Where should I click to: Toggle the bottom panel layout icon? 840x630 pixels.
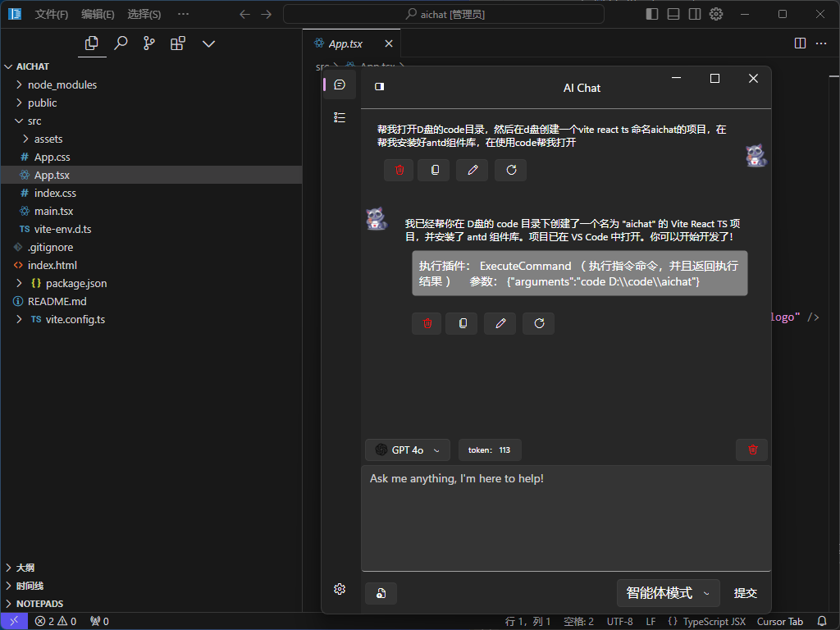click(673, 15)
